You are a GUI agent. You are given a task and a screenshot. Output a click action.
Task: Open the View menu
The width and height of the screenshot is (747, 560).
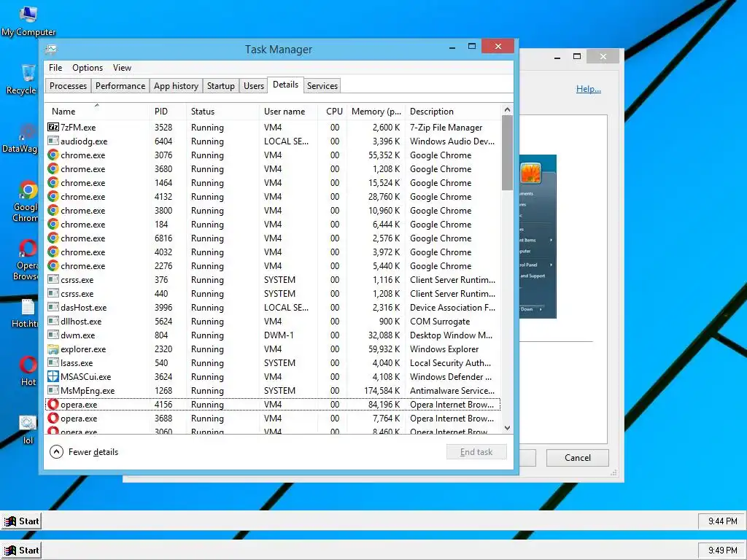coord(122,68)
